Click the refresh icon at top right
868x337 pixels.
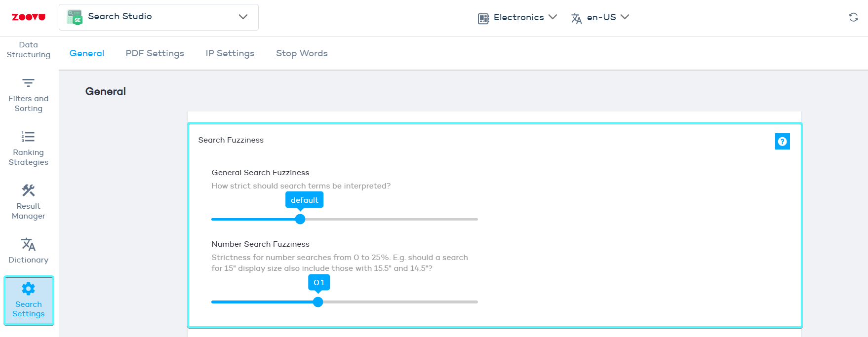[x=853, y=17]
